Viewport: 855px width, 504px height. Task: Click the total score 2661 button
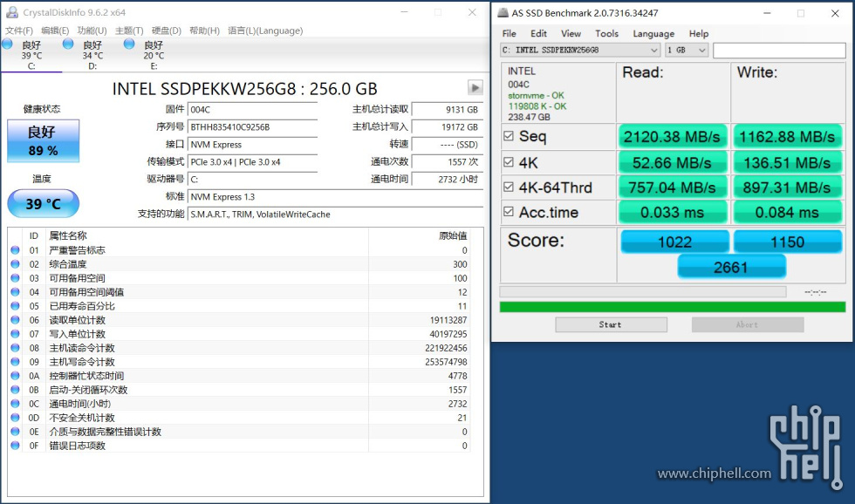[731, 267]
